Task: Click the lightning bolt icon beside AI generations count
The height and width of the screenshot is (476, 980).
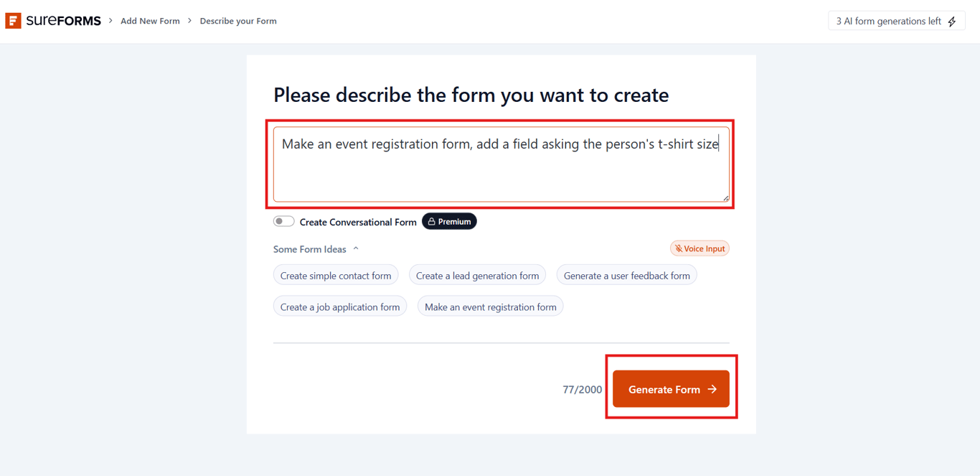Action: (x=952, y=21)
